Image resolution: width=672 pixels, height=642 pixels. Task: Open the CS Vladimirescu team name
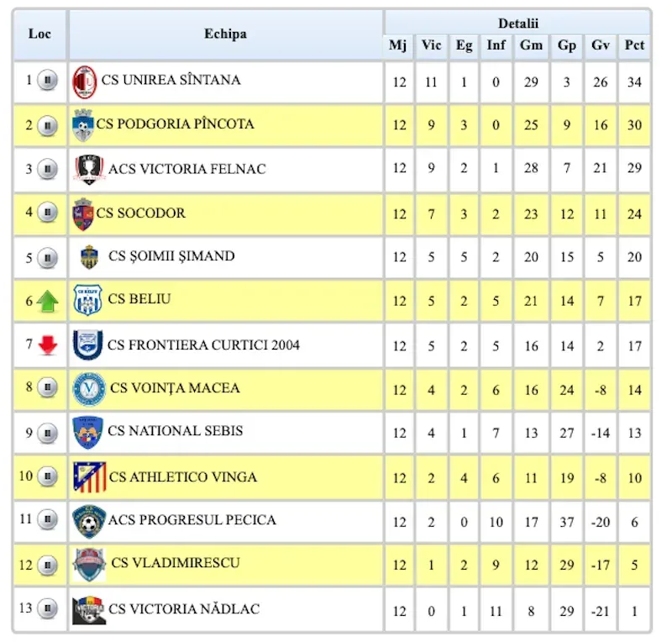click(x=176, y=563)
